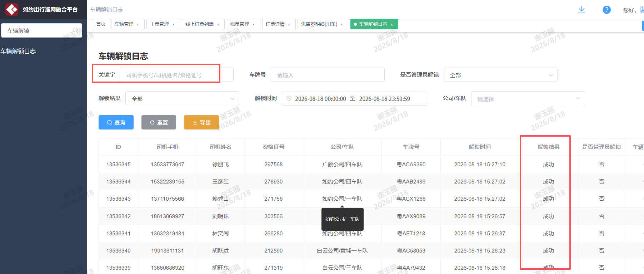Screen dimensions: 644x274
Task: Click the platform logo icon
Action: 12,9
